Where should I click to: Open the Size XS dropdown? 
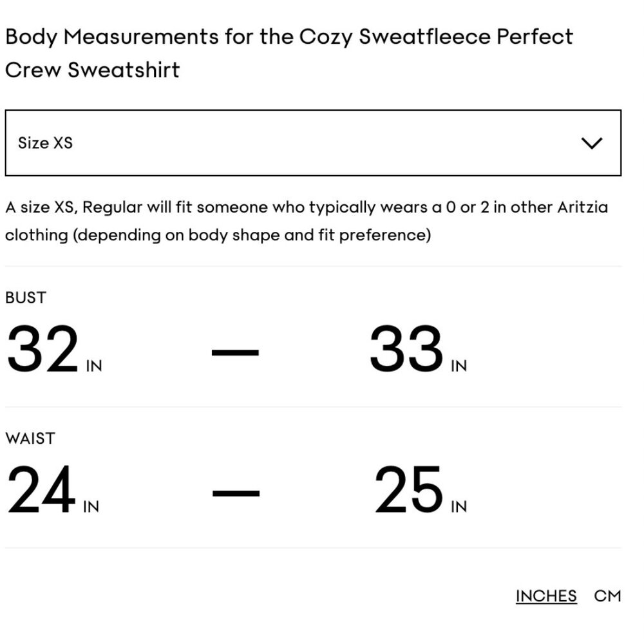tap(313, 143)
